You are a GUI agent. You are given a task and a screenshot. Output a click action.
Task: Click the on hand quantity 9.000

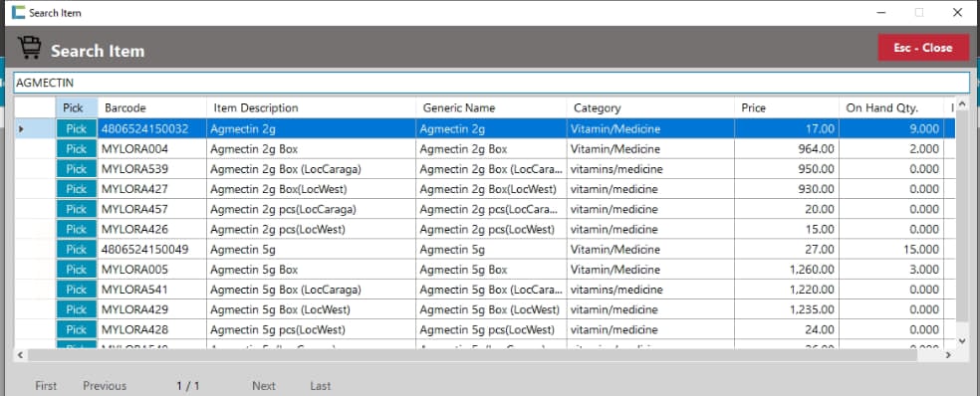click(x=891, y=129)
